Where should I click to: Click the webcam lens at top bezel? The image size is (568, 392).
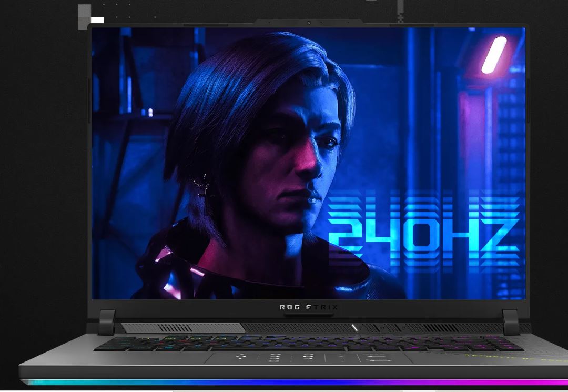pyautogui.click(x=308, y=23)
